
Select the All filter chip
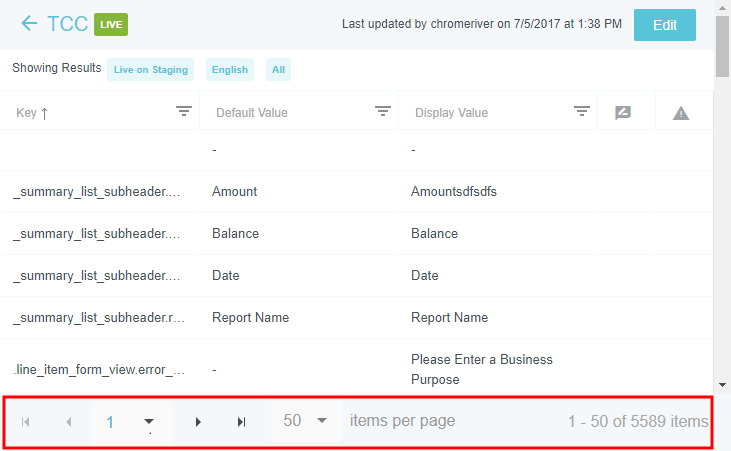pyautogui.click(x=278, y=70)
